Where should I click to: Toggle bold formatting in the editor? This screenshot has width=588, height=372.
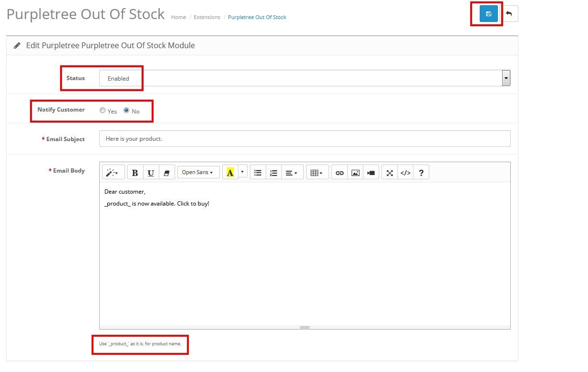135,173
